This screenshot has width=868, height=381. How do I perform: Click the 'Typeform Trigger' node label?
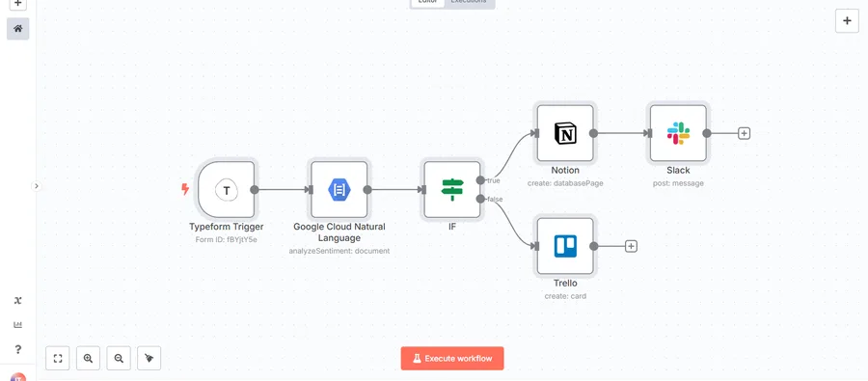[x=227, y=227]
